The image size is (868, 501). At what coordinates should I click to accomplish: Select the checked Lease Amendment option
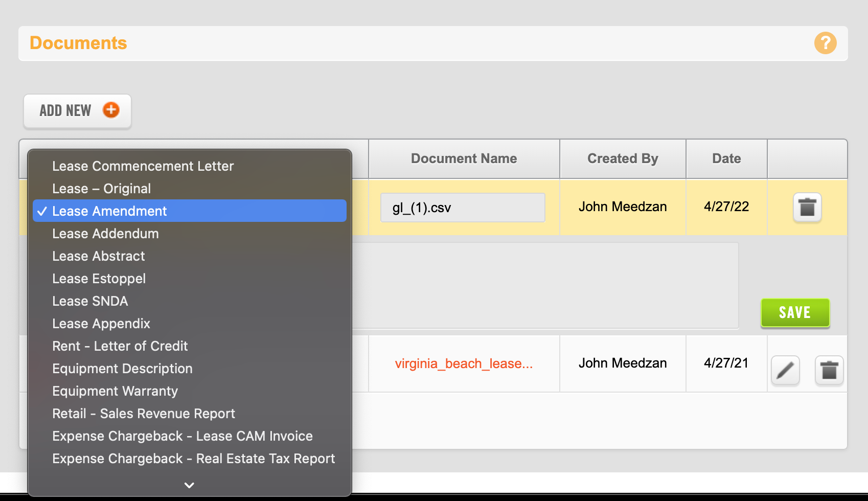tap(109, 211)
